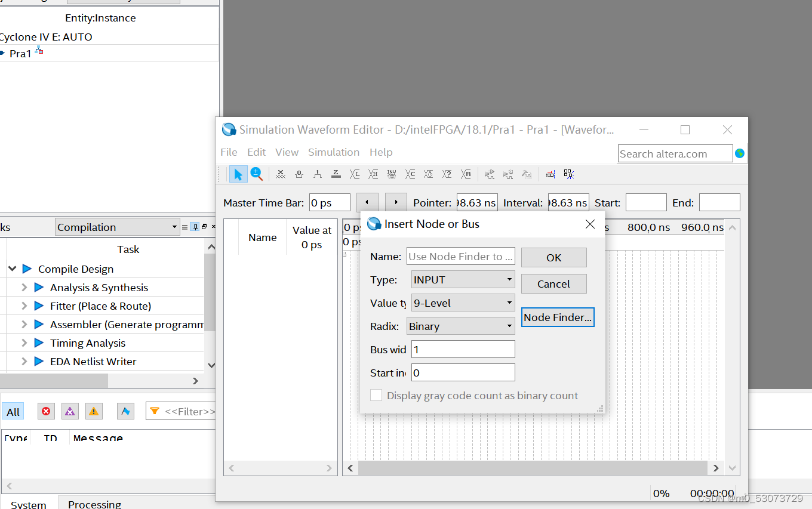The width and height of the screenshot is (812, 509).
Task: Open Count Value (C) tool
Action: 410,174
